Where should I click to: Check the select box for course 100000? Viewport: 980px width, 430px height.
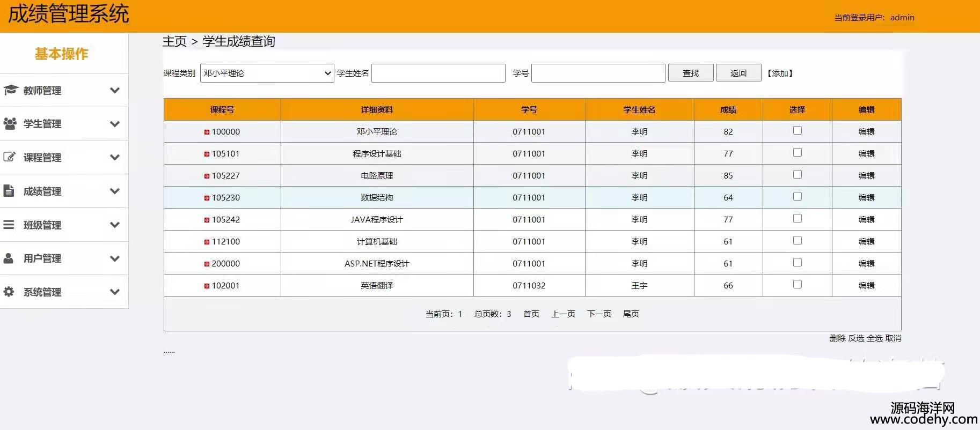[x=797, y=130]
